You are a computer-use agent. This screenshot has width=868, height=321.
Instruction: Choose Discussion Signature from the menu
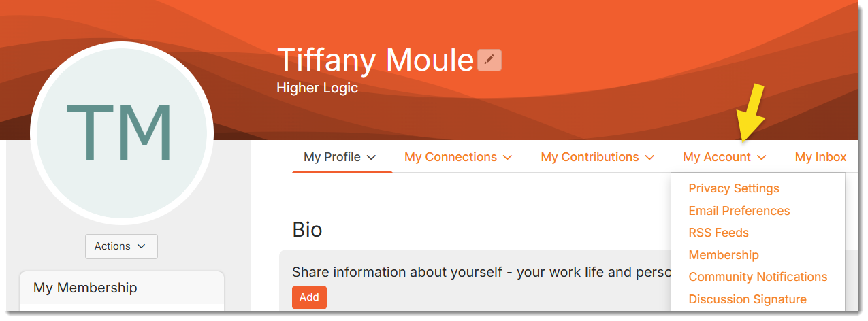[x=748, y=299]
